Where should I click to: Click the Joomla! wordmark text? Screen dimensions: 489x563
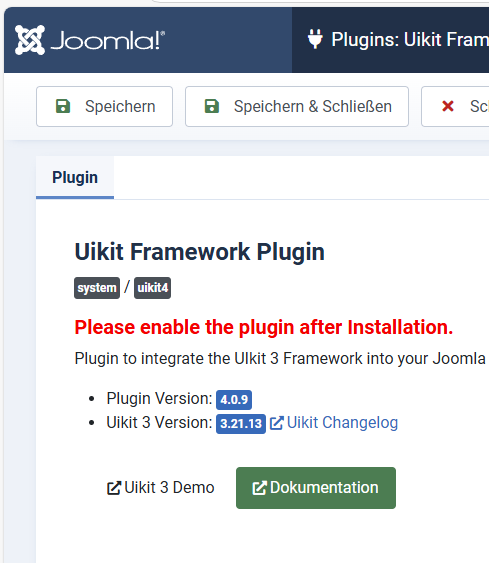click(108, 40)
